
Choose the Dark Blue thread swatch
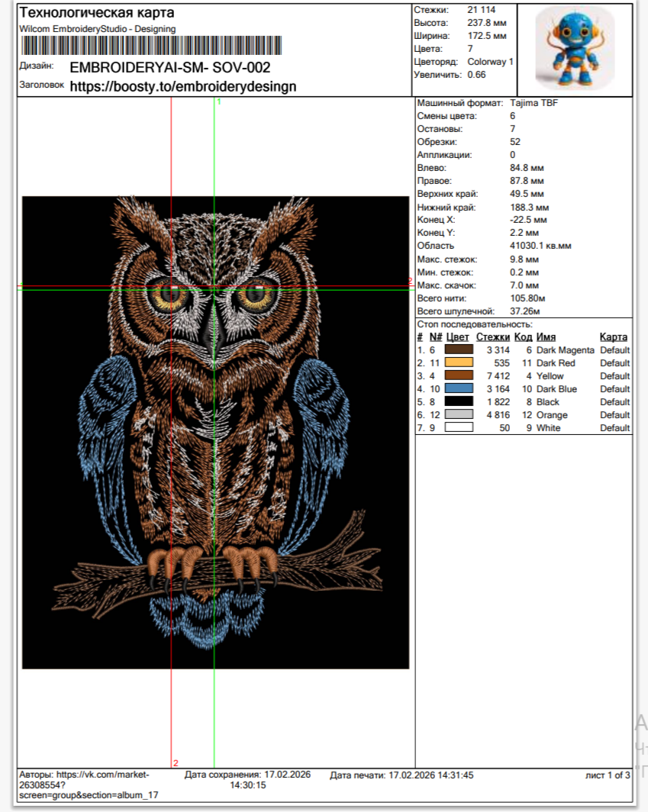click(459, 388)
